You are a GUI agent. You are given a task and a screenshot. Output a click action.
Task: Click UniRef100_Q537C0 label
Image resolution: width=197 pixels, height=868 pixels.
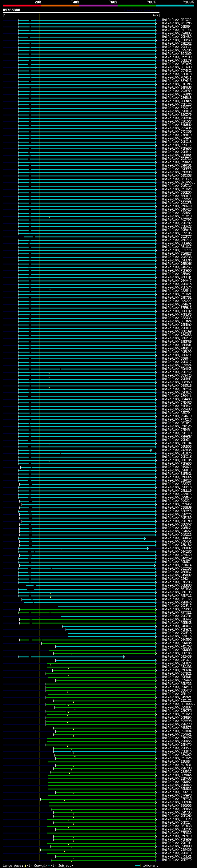tap(177, 159)
